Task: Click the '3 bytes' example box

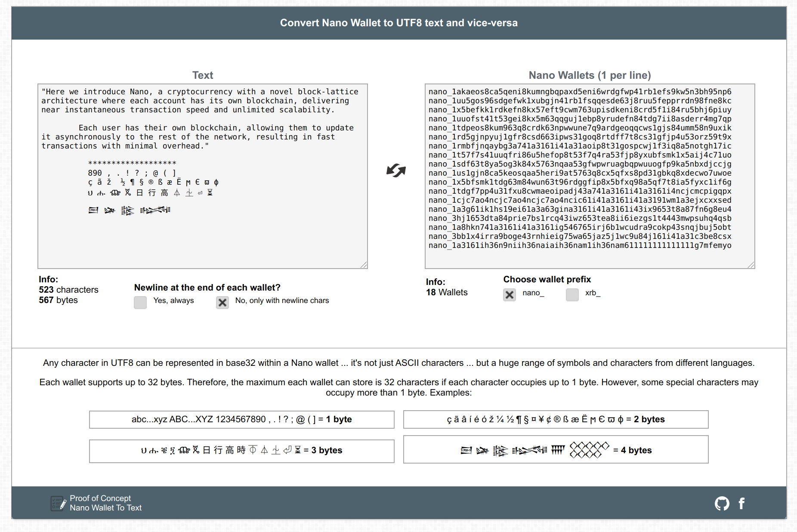Action: pyautogui.click(x=242, y=451)
